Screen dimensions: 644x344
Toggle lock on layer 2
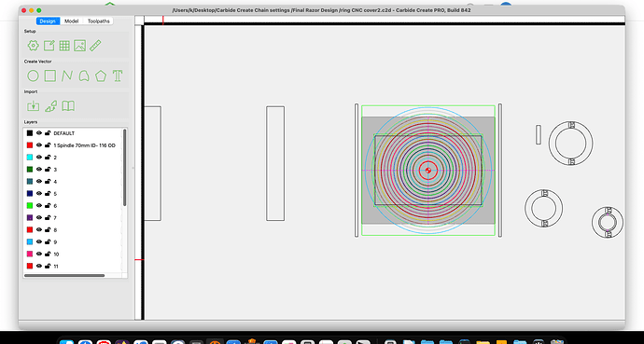click(48, 157)
